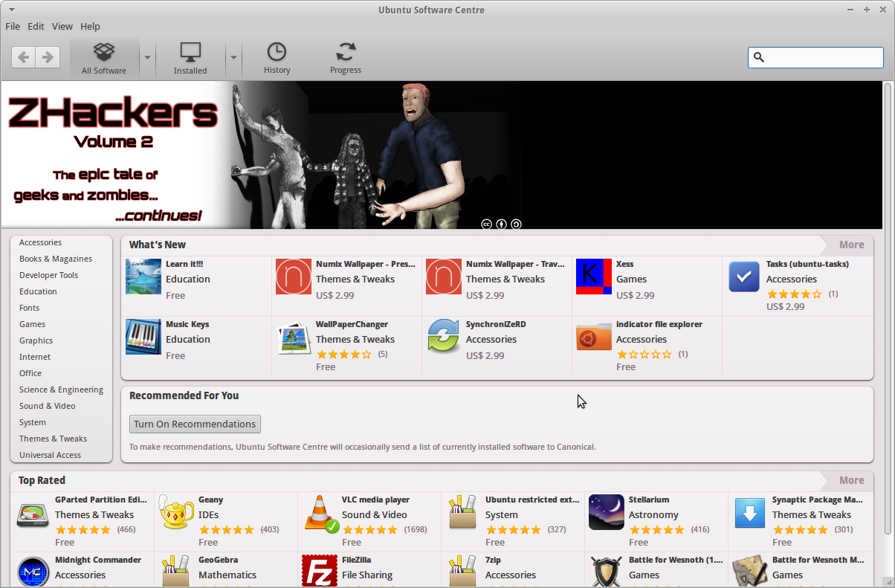Go forward with the right arrow button
The image size is (895, 588).
click(48, 57)
